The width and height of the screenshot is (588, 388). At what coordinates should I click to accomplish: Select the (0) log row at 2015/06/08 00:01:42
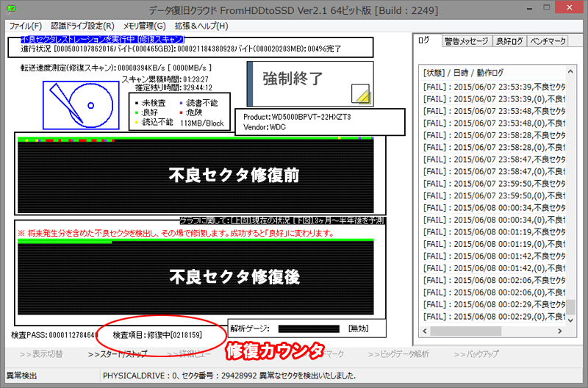pos(494,268)
